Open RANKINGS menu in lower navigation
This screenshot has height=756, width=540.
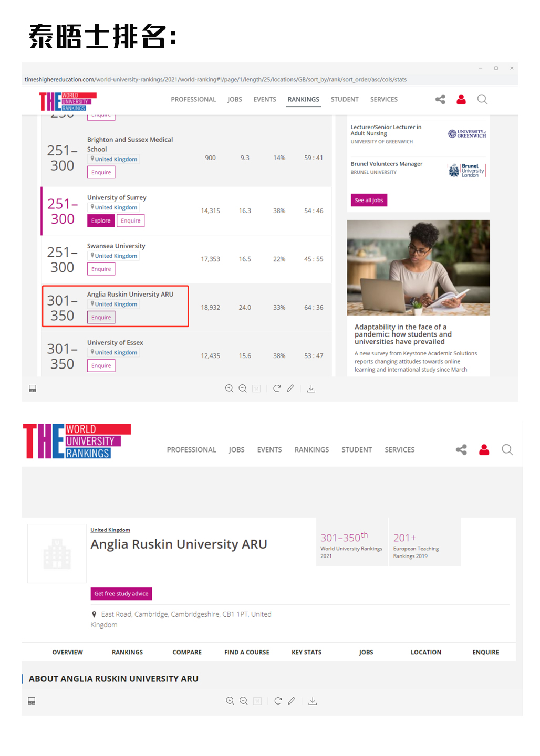tap(312, 450)
